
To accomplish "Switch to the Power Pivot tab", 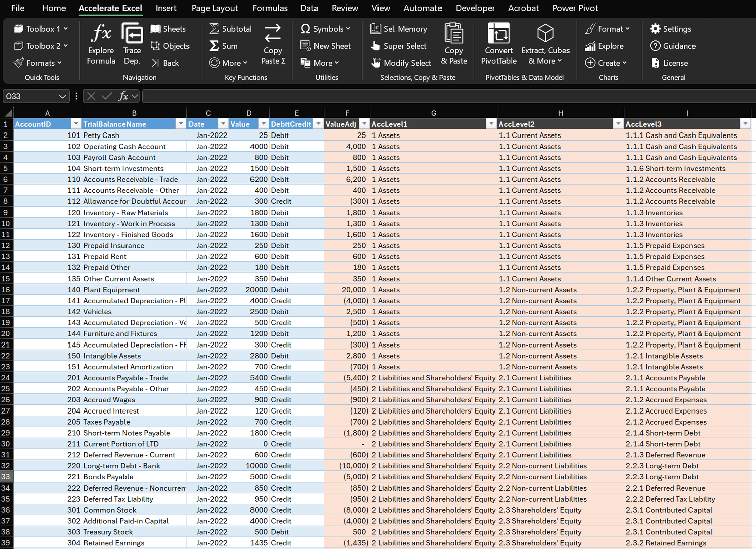I will [575, 8].
